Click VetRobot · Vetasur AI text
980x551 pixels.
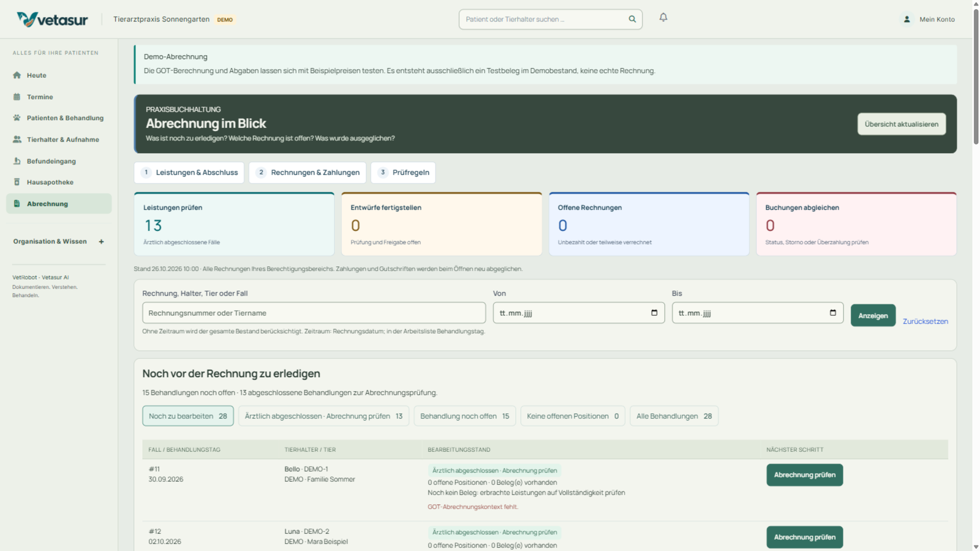point(40,277)
